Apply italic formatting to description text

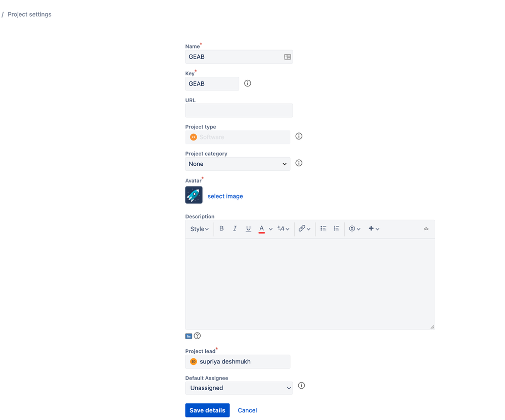[x=235, y=228]
